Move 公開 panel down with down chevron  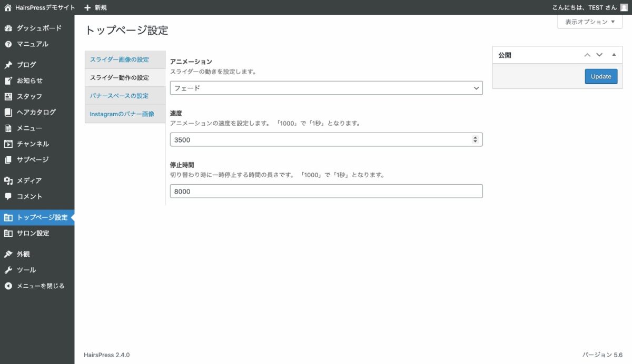click(599, 55)
